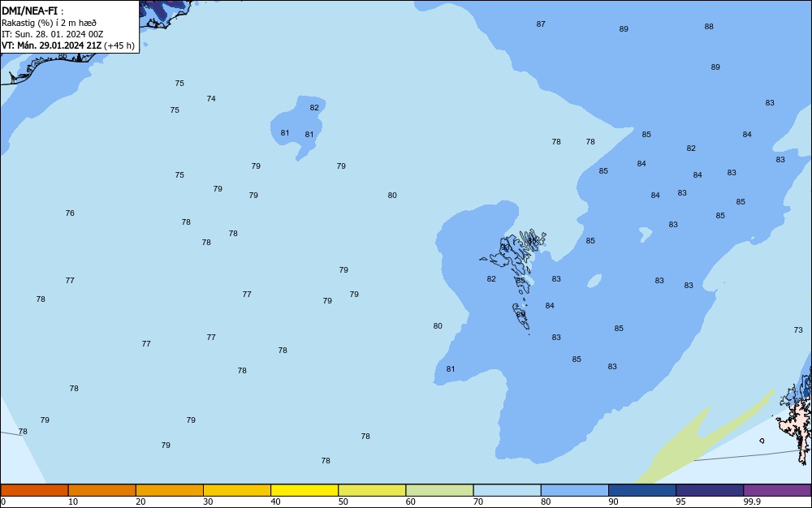Click the pale yellow 50–60 legend segment

coord(372,490)
